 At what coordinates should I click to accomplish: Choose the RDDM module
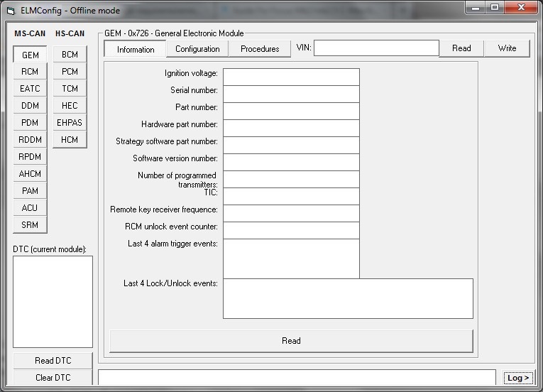click(x=30, y=139)
